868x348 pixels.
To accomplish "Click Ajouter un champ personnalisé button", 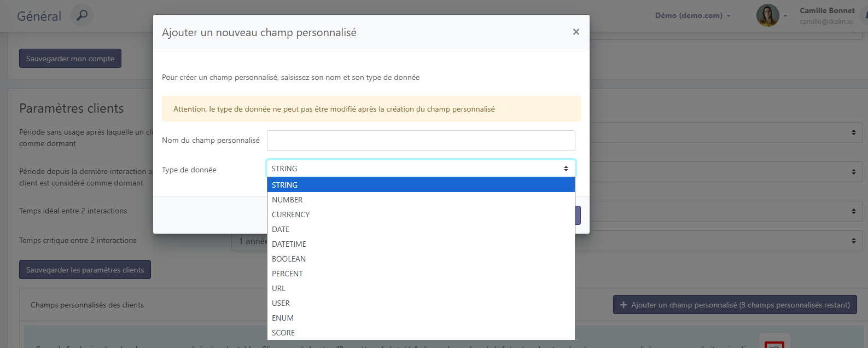I will pos(735,305).
